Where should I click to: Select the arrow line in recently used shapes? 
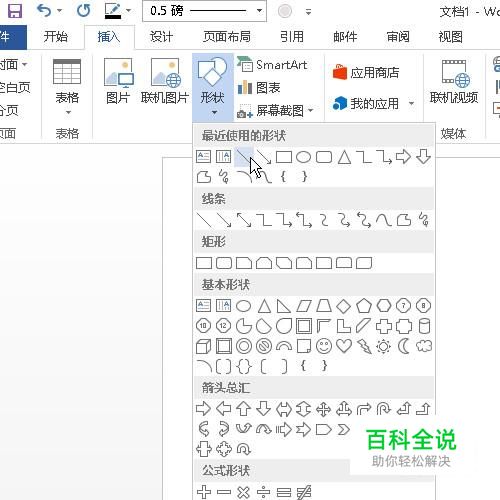click(264, 157)
